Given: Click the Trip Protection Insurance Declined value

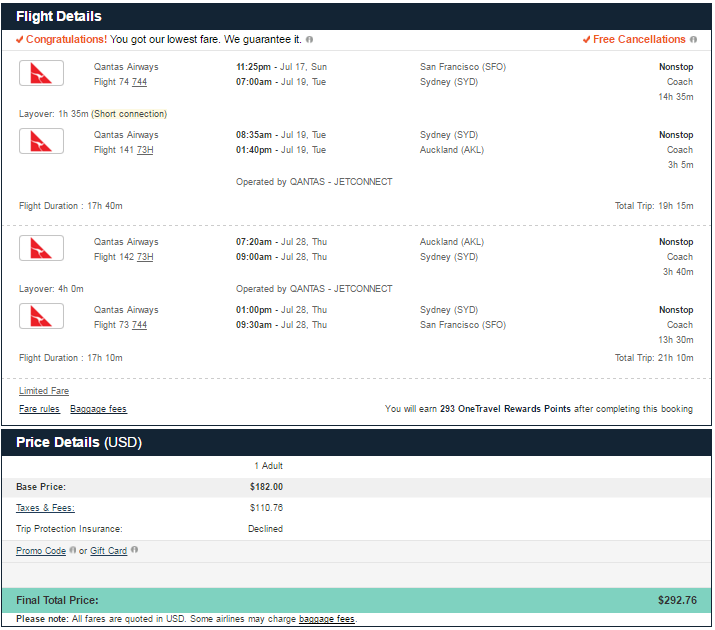Looking at the screenshot, I should (x=265, y=529).
